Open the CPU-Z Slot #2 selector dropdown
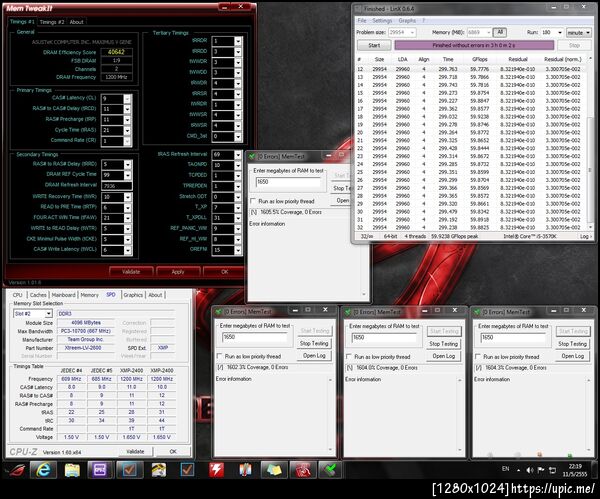The image size is (600, 499). 49,314
